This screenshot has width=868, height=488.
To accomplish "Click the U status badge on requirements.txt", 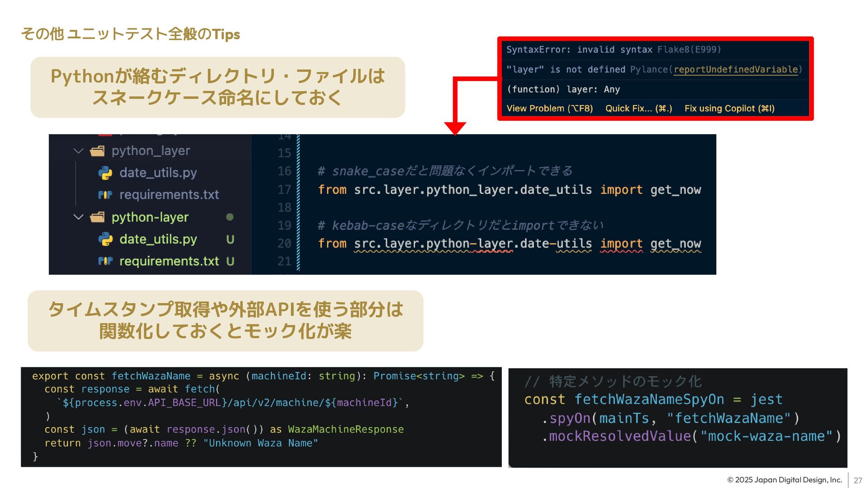I will tap(230, 261).
